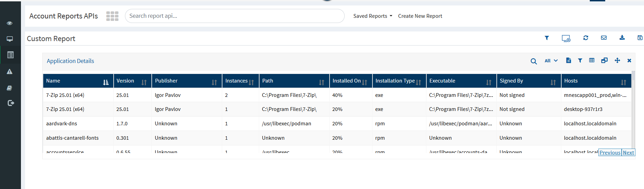This screenshot has width=644, height=189.
Task: Click the download report icon
Action: pyautogui.click(x=622, y=38)
